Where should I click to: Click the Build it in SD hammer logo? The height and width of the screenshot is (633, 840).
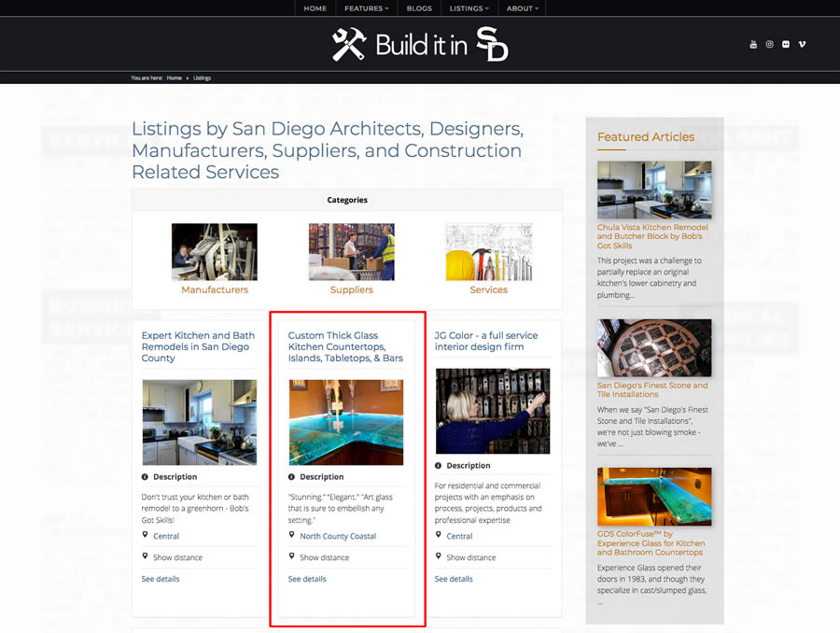pyautogui.click(x=349, y=44)
